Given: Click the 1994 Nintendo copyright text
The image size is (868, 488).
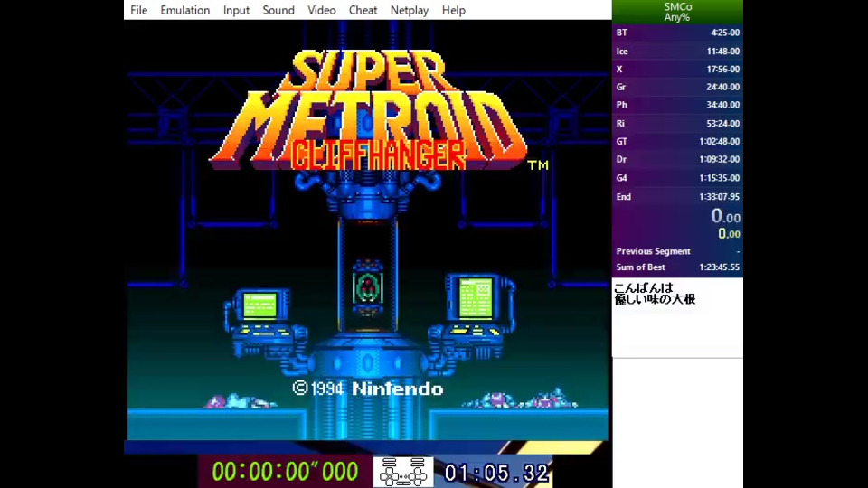Looking at the screenshot, I should [x=368, y=389].
